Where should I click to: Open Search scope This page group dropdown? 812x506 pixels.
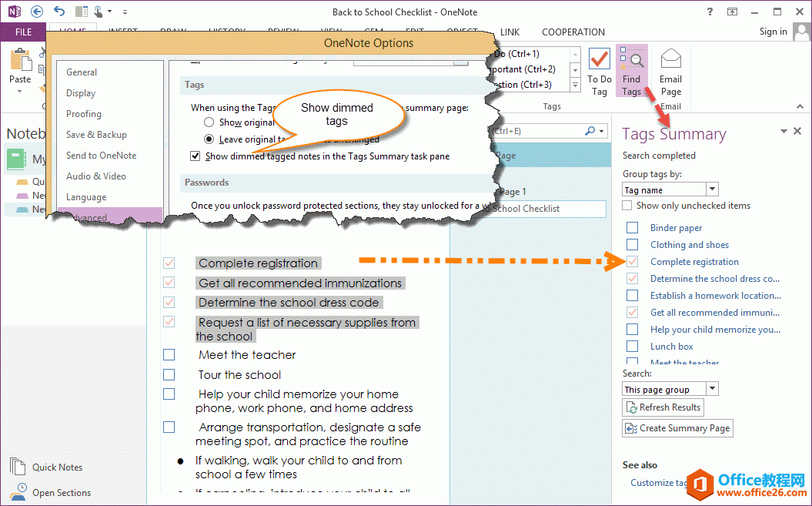(x=713, y=389)
